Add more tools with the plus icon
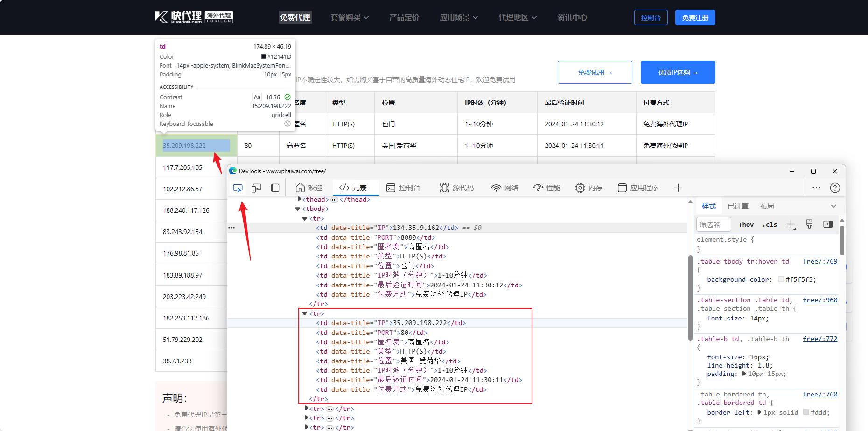 [678, 188]
